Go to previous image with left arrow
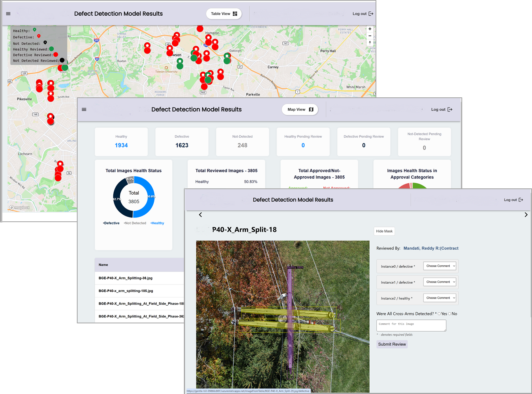 [200, 215]
